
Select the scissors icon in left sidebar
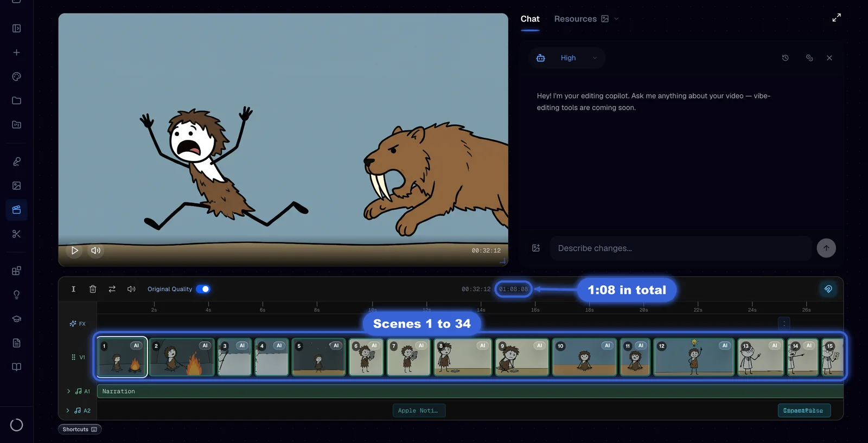[x=16, y=234]
